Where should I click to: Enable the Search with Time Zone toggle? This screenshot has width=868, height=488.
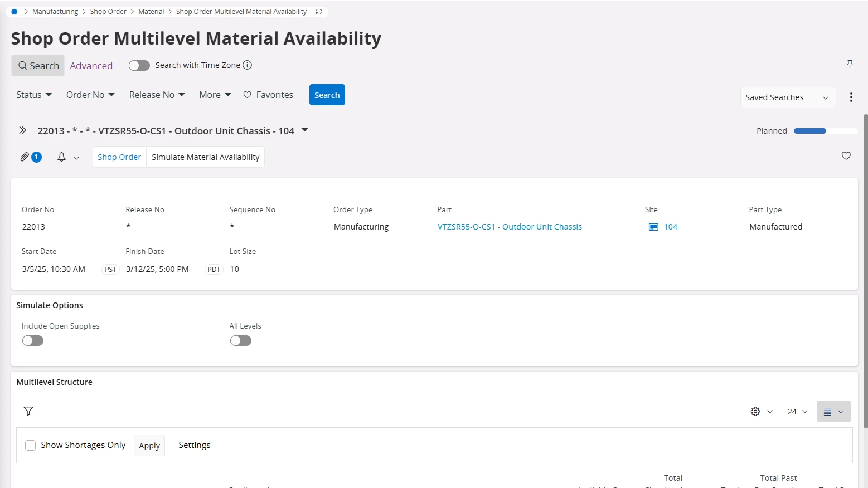[x=139, y=66]
